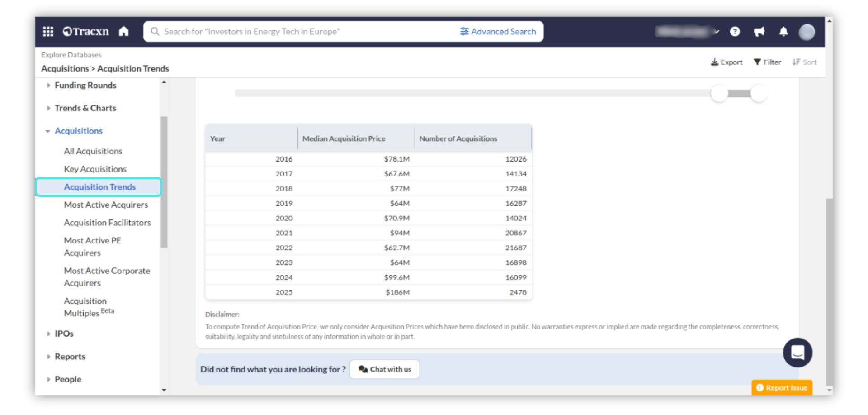The width and height of the screenshot is (868, 415).
Task: Click the Export button
Action: coord(726,62)
